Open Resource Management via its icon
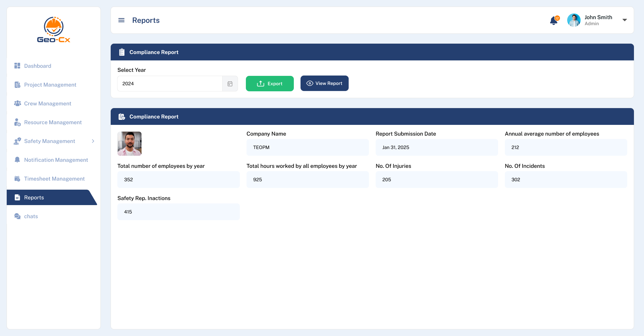The height and width of the screenshot is (336, 644). pyautogui.click(x=17, y=122)
